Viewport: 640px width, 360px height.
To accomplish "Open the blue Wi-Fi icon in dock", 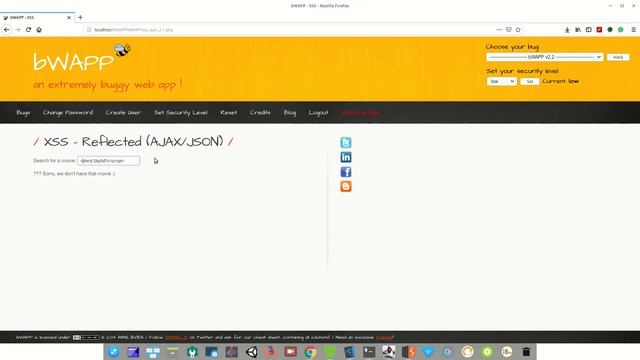I will pyautogui.click(x=428, y=352).
